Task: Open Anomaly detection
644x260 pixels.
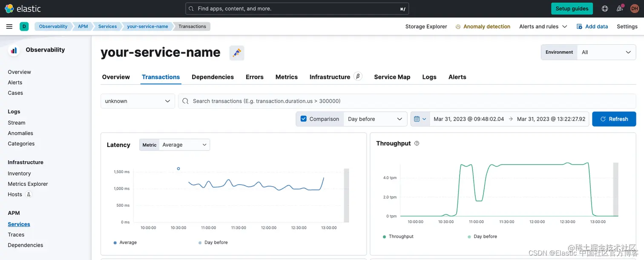Action: pos(483,26)
